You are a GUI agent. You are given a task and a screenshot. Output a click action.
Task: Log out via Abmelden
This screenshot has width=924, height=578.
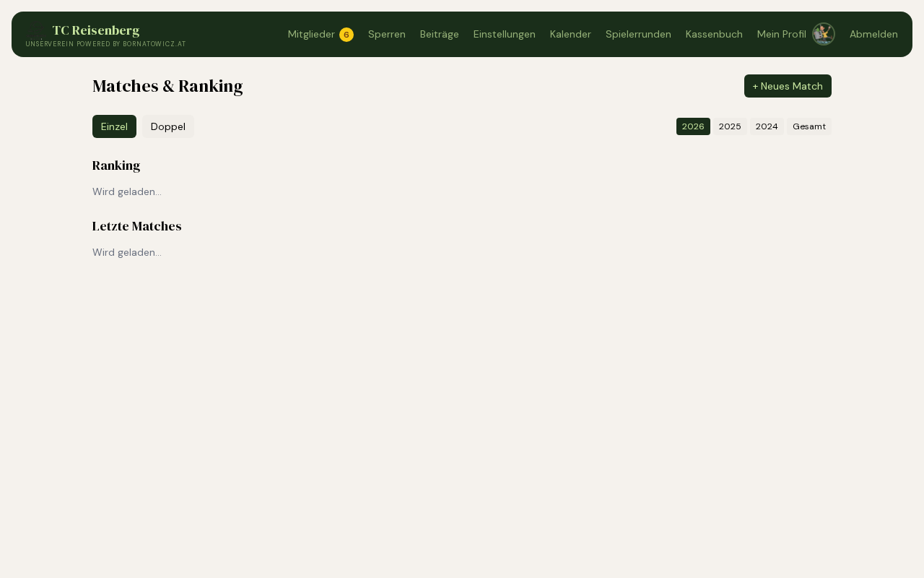[873, 34]
